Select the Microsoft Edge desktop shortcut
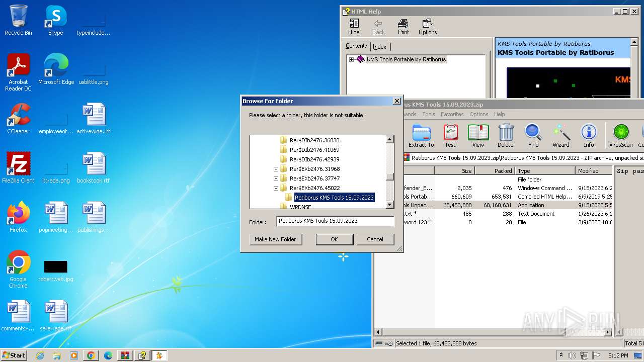 click(56, 69)
